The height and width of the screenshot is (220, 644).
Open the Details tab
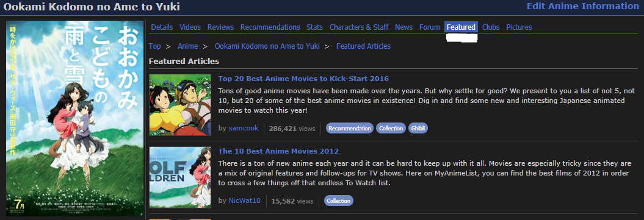(162, 27)
